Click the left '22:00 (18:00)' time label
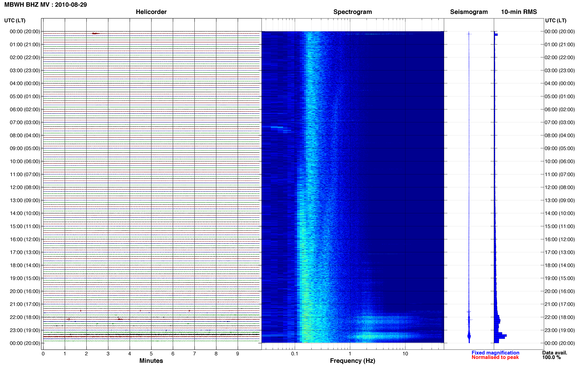This screenshot has width=588, height=368. [x=25, y=317]
